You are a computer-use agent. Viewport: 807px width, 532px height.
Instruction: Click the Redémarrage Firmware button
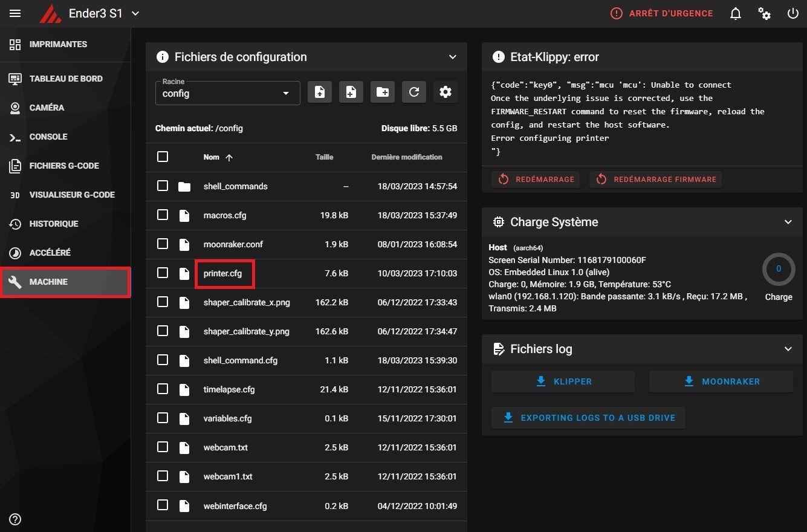[x=656, y=180]
